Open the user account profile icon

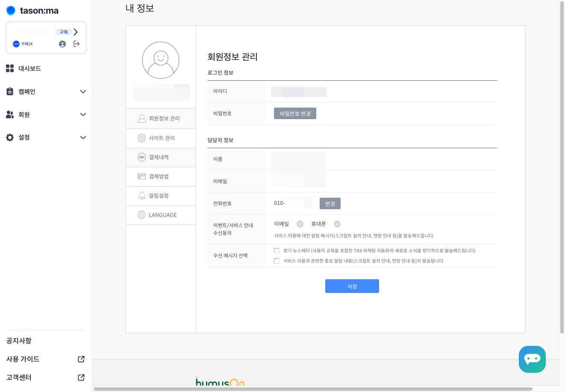(62, 44)
